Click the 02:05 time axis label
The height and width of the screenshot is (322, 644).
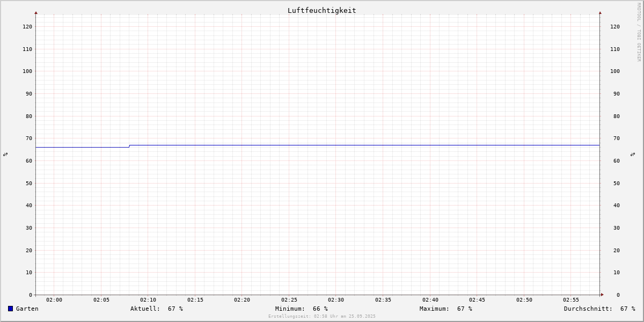tap(101, 299)
